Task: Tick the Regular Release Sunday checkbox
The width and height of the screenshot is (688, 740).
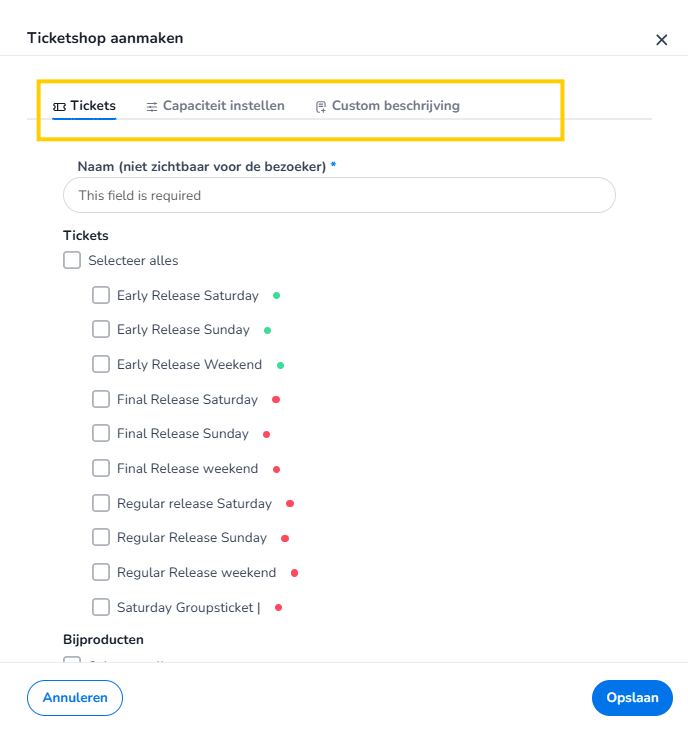Action: click(x=101, y=537)
